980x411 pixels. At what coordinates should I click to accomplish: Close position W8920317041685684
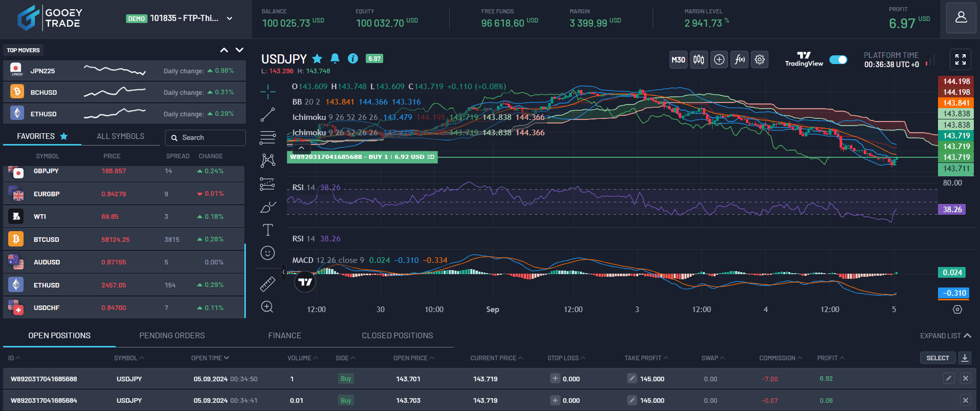pos(966,400)
